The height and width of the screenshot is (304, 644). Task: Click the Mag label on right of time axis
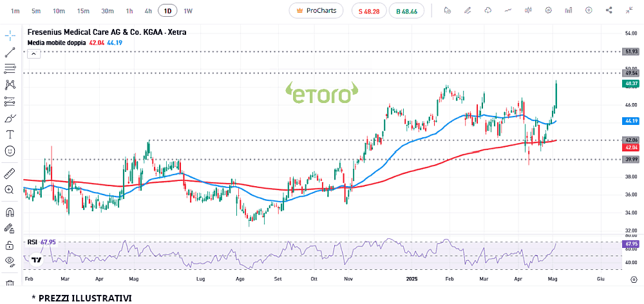point(553,278)
